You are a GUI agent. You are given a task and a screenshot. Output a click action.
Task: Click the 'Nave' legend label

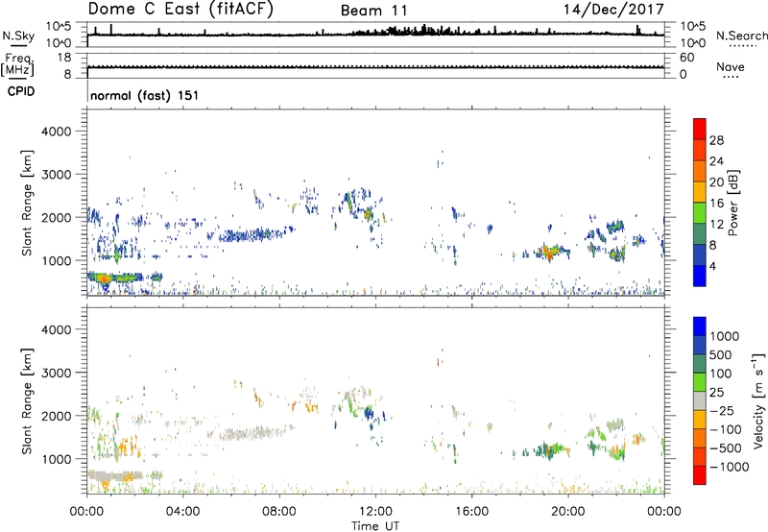tap(730, 66)
